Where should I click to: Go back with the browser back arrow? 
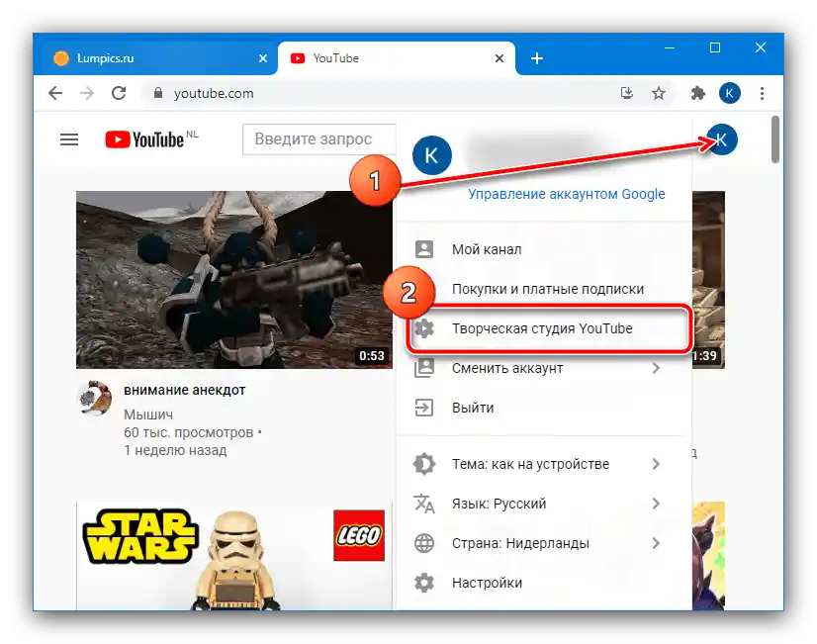point(55,93)
